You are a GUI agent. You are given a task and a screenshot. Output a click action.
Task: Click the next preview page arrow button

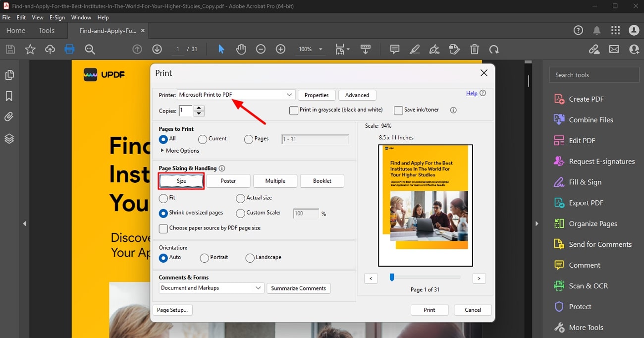[x=479, y=279]
